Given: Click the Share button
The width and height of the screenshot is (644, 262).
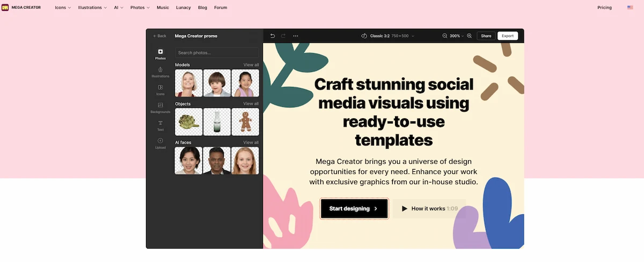Looking at the screenshot, I should click(486, 36).
